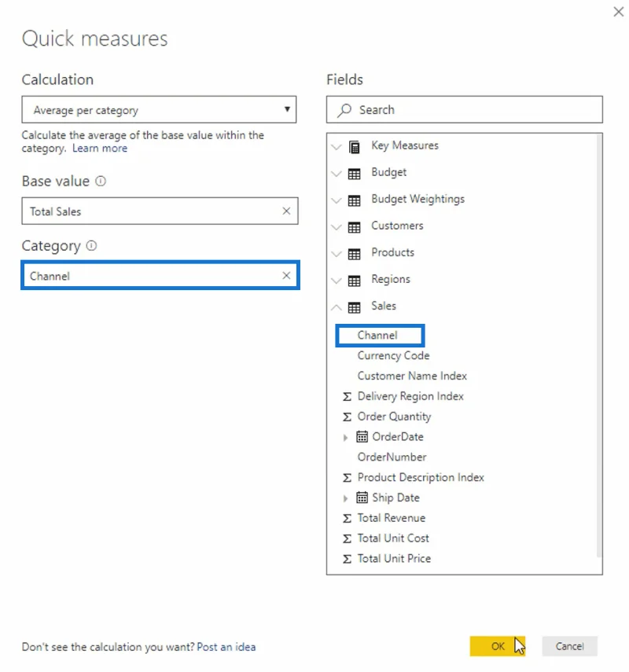629x672 pixels.
Task: Open the Calculation dropdown showing Average per category
Action: pyautogui.click(x=159, y=110)
